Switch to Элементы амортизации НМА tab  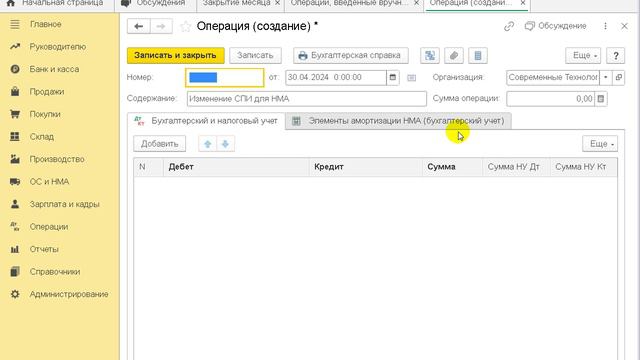click(398, 121)
